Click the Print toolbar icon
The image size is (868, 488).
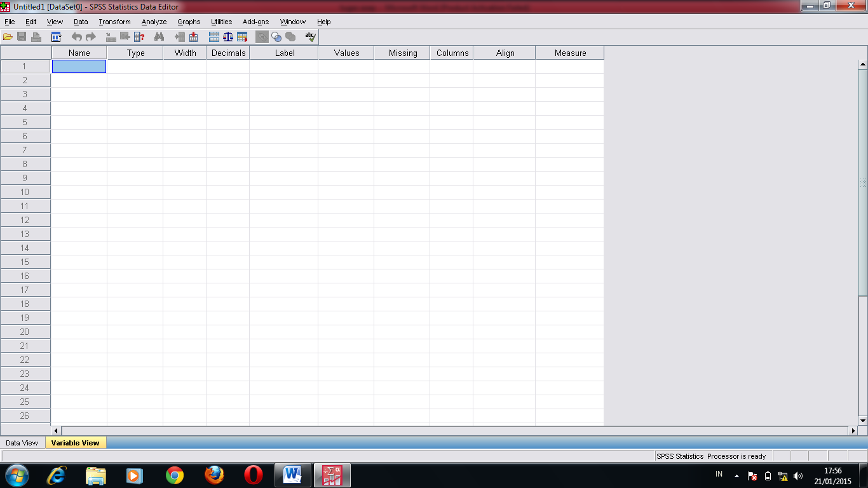[x=36, y=37]
